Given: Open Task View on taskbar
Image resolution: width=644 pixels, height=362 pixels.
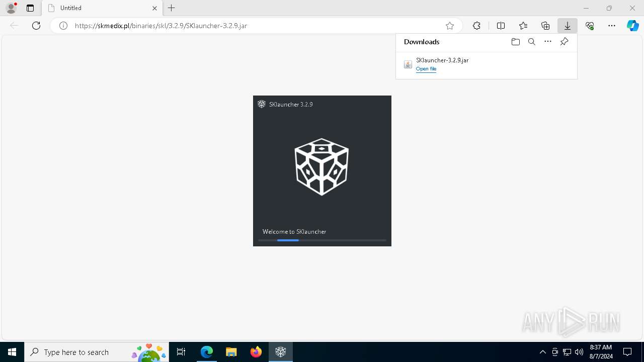Looking at the screenshot, I should [x=181, y=352].
